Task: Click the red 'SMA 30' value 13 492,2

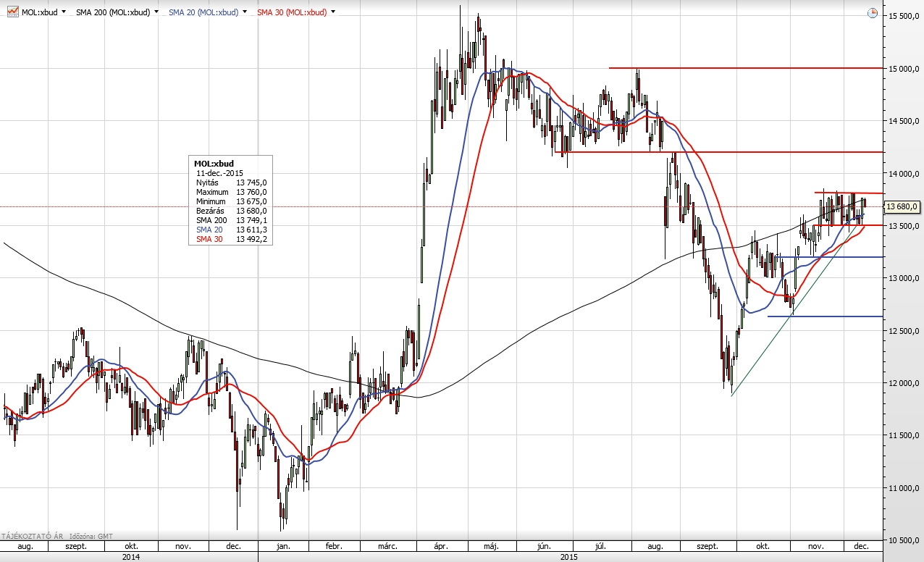Action: (x=252, y=239)
